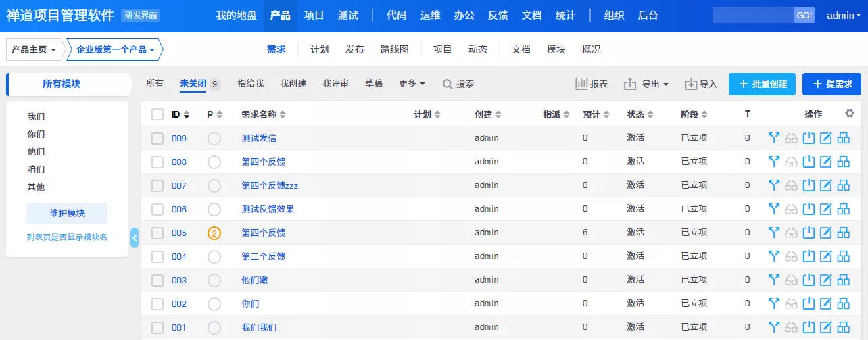Viewport: 868px width, 340px height.
Task: Click the sitemap icon for story 005
Action: pos(844,233)
